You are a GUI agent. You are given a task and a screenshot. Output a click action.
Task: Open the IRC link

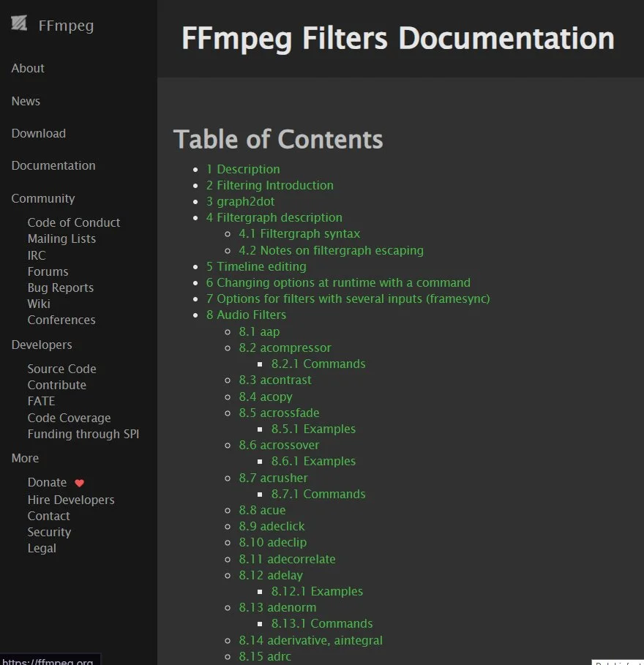pos(37,255)
